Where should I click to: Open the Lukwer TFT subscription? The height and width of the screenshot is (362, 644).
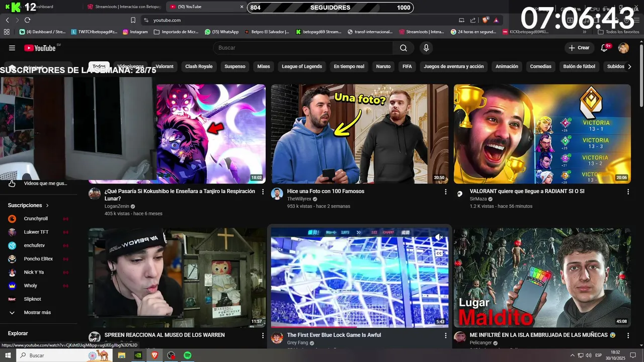tap(37, 232)
